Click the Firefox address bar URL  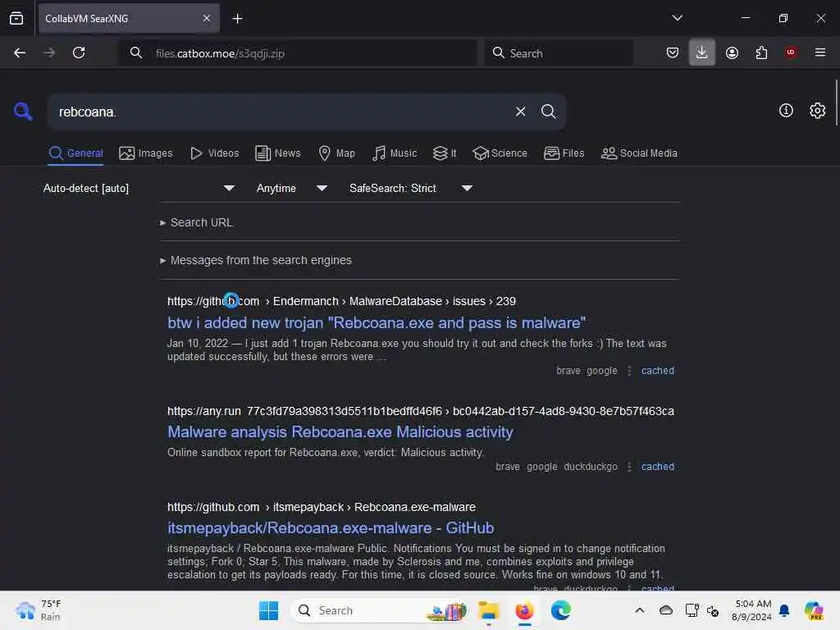[297, 53]
